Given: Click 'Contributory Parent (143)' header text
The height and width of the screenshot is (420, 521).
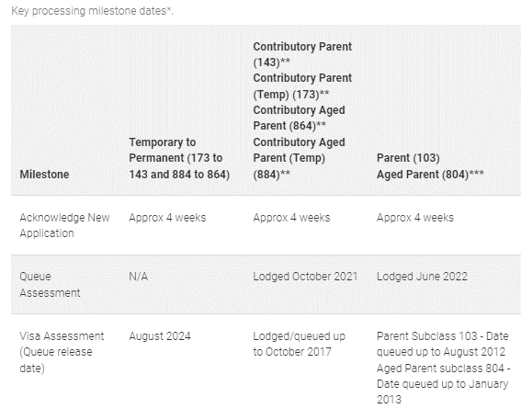Looking at the screenshot, I should 302,54.
